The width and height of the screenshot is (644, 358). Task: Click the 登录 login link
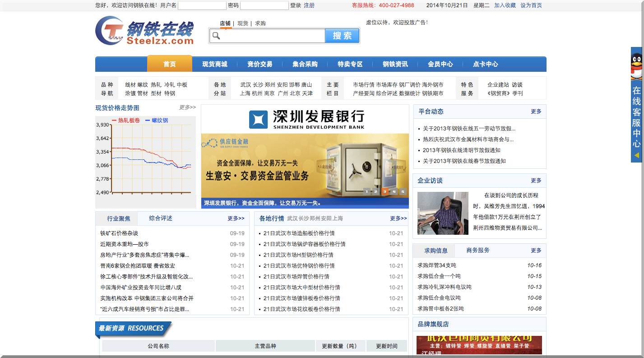(296, 5)
